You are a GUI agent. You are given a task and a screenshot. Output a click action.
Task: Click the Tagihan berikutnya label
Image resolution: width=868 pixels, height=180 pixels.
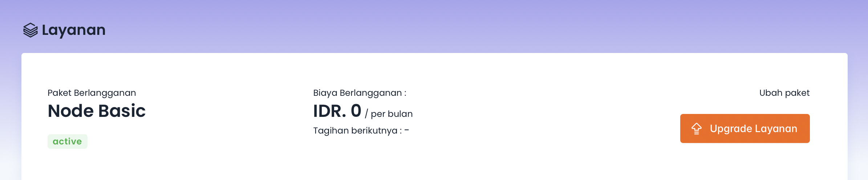[x=357, y=131]
